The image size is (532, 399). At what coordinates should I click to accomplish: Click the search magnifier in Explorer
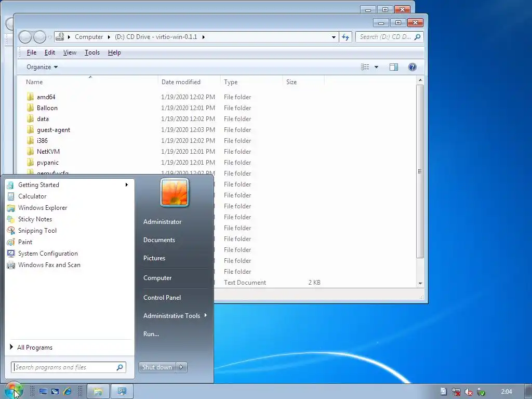tap(417, 37)
